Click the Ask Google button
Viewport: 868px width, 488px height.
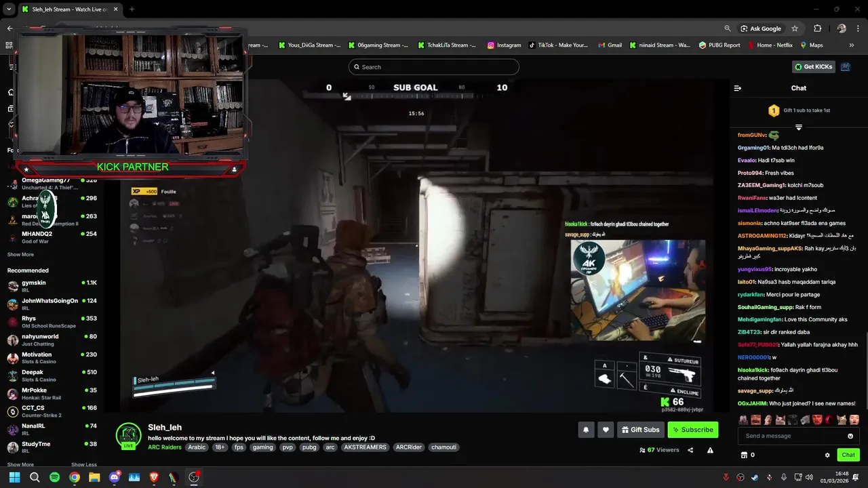click(761, 28)
